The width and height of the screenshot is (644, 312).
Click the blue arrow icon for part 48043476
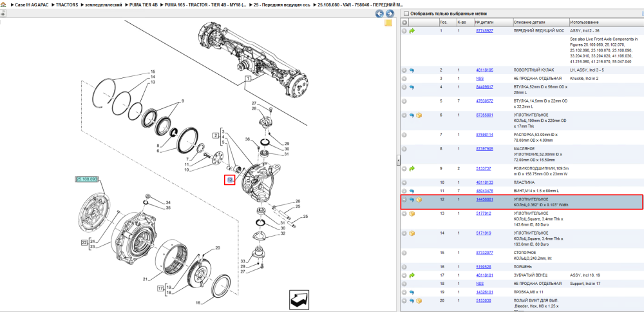(x=412, y=191)
